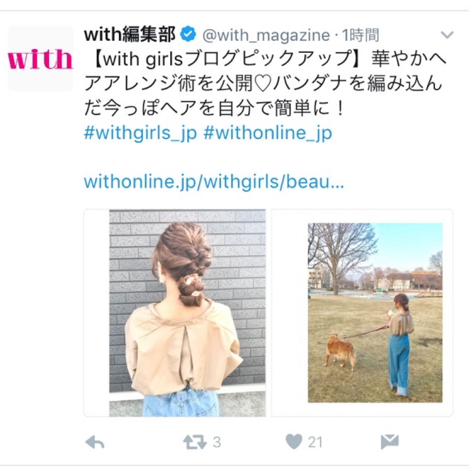Open #withgirls_jp hashtag
476x476 pixels.
coord(140,133)
